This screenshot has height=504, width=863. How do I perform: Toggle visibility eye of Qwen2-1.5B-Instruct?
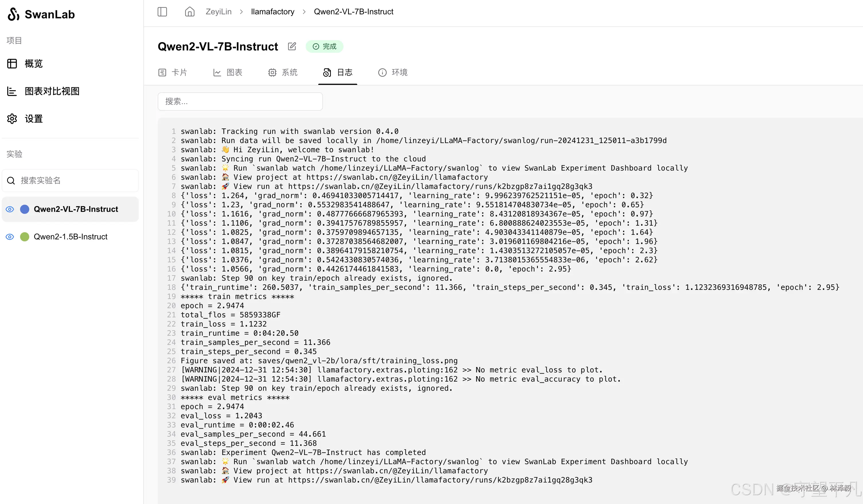coord(10,237)
